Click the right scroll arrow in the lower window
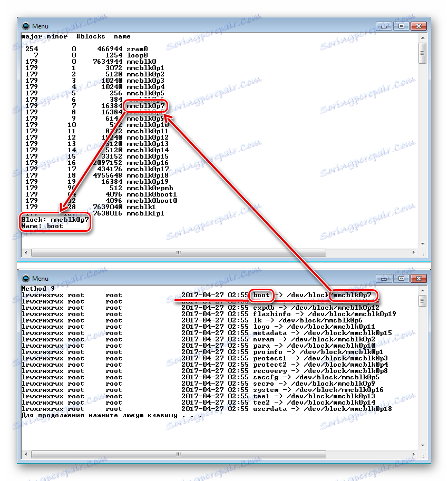The image size is (448, 481). click(414, 454)
